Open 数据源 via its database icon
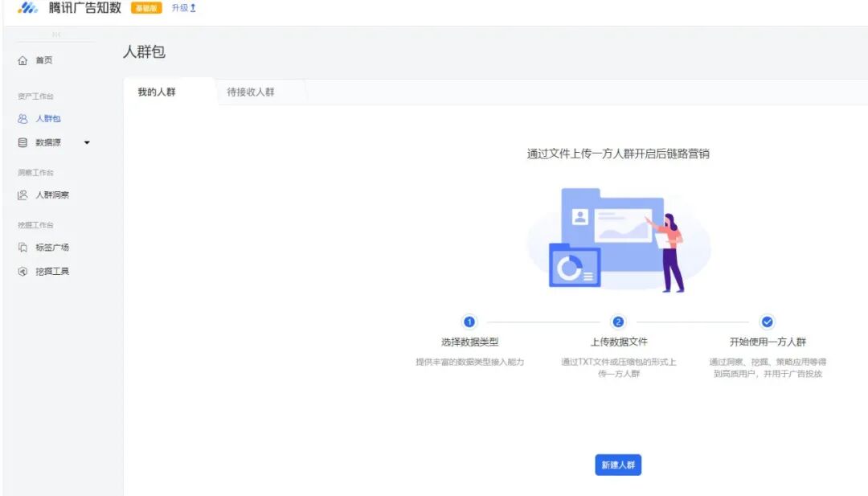The height and width of the screenshot is (496, 868). click(23, 142)
